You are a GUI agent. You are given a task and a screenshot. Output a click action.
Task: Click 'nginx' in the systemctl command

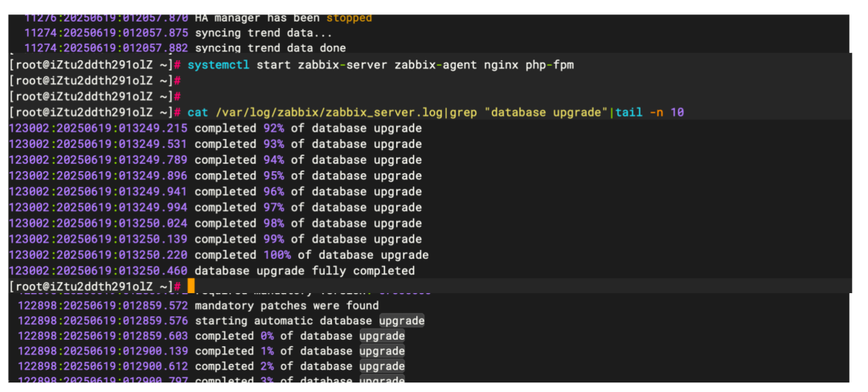point(502,65)
